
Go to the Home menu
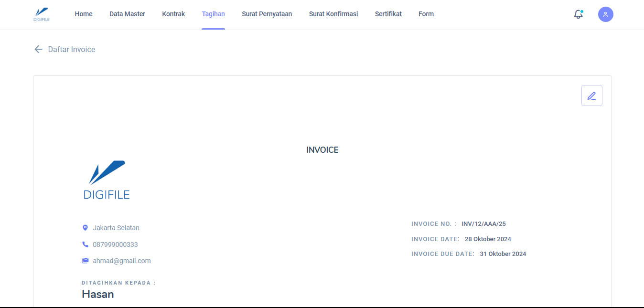(84, 14)
